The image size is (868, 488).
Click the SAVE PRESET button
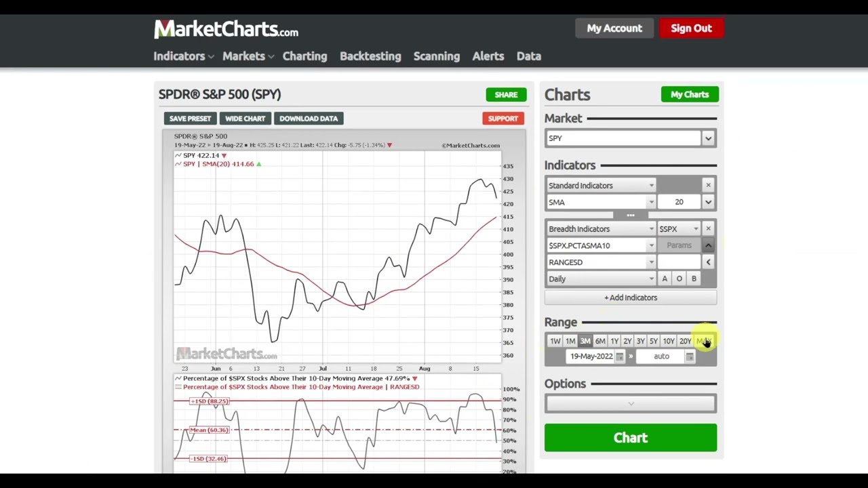(190, 119)
